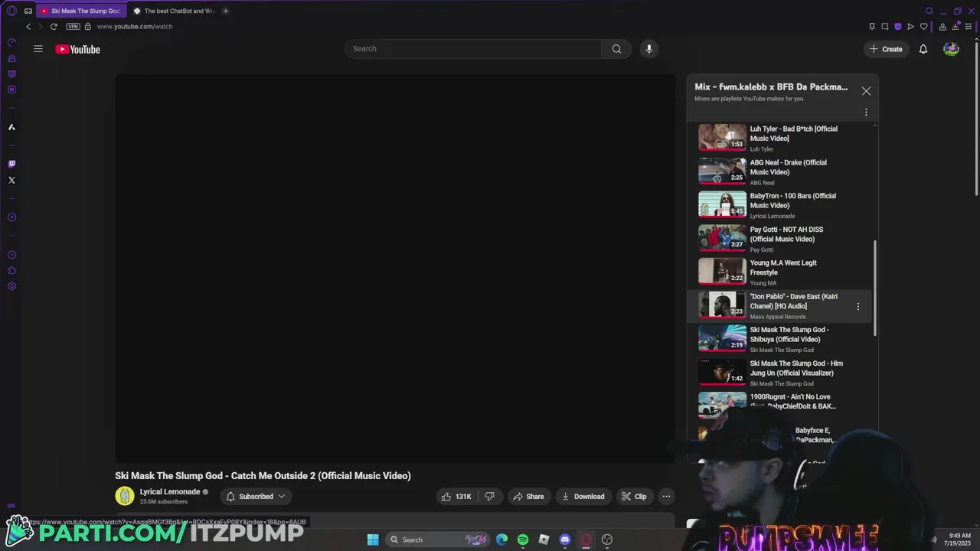Open the browser downloads icon

tap(955, 26)
